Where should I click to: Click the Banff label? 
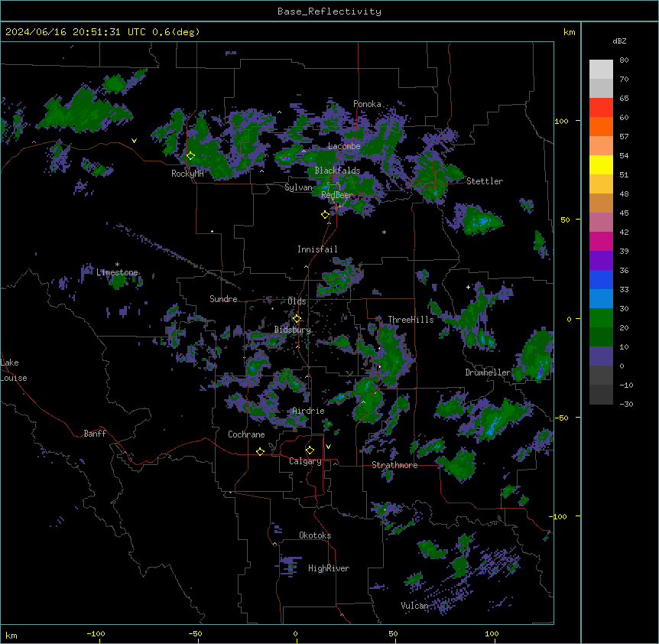click(95, 434)
